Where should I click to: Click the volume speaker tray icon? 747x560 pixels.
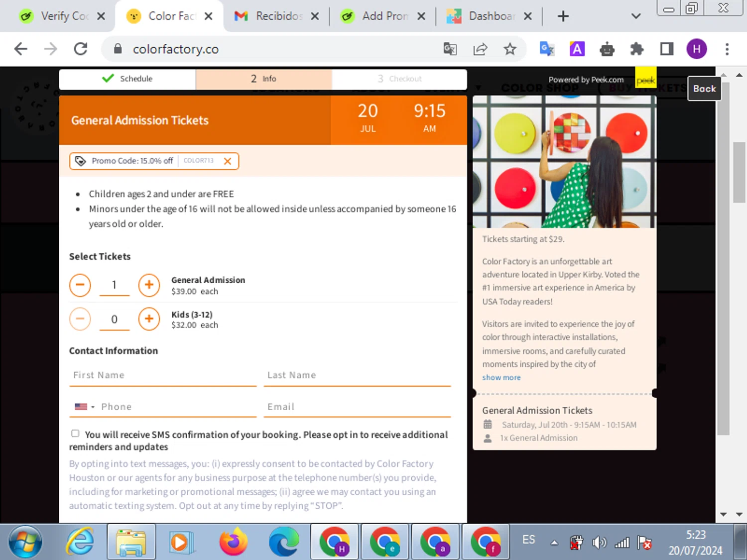point(599,543)
